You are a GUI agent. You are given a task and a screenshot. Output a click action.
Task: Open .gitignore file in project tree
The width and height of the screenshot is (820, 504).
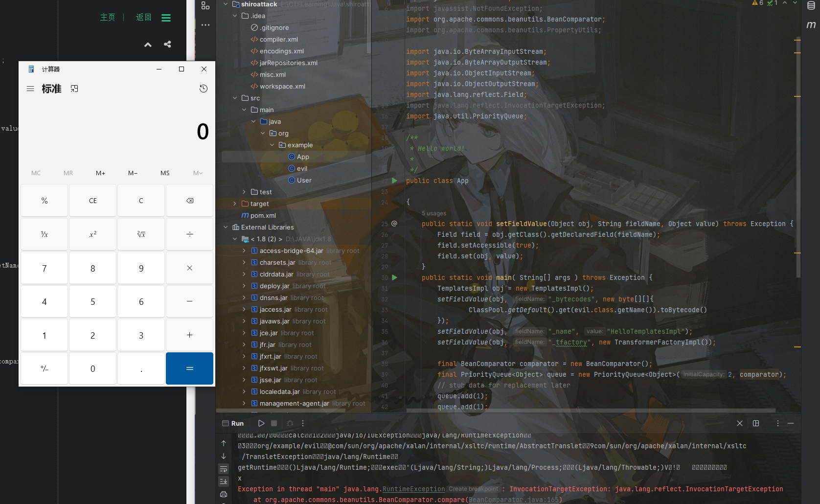coord(274,27)
